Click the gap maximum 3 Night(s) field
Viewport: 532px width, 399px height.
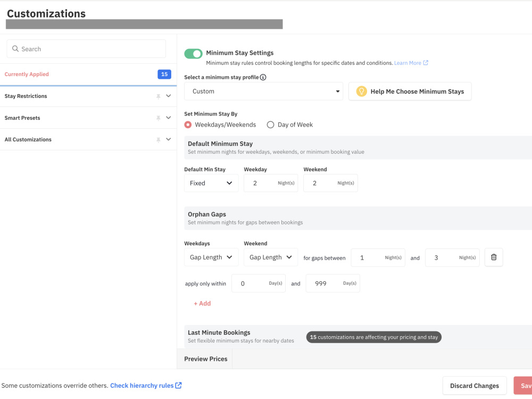[x=452, y=257]
